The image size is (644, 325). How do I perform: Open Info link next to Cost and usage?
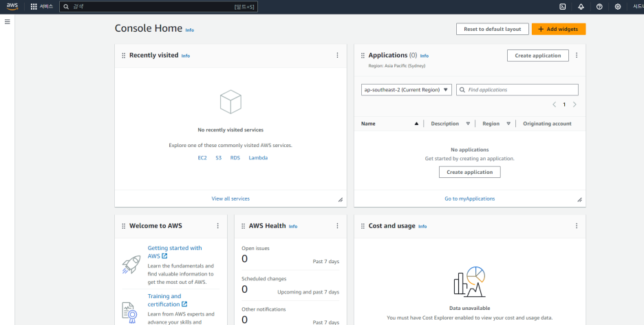coord(422,227)
